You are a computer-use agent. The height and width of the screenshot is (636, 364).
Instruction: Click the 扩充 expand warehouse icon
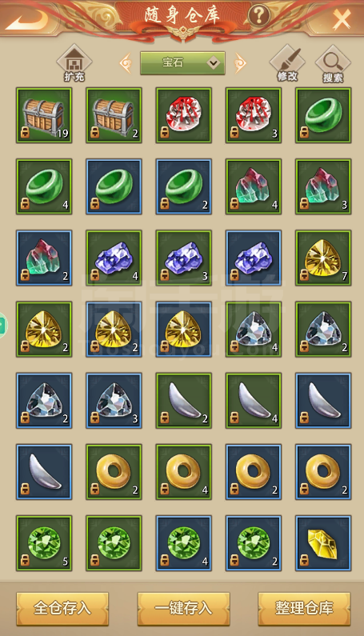point(74,63)
